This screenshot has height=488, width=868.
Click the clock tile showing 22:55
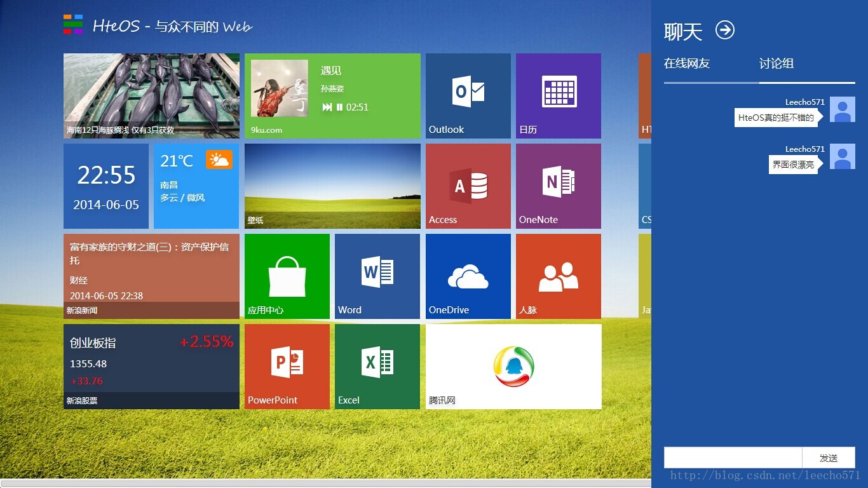pos(106,186)
